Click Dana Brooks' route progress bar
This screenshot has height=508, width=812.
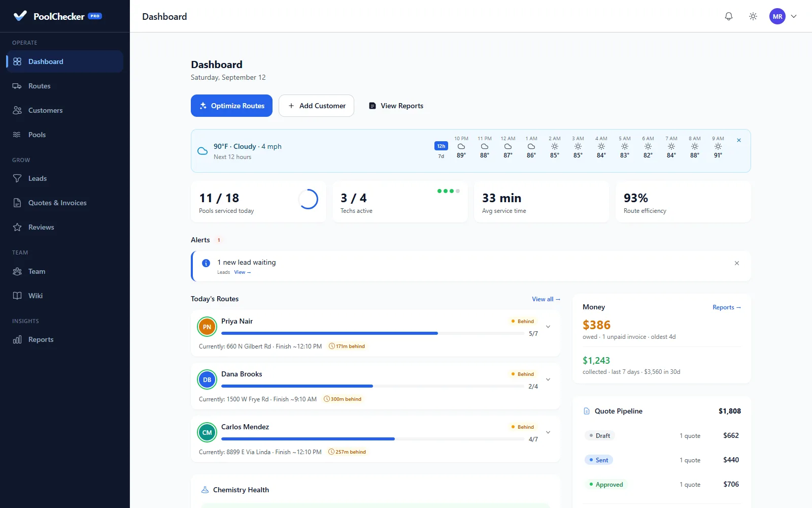pyautogui.click(x=373, y=386)
